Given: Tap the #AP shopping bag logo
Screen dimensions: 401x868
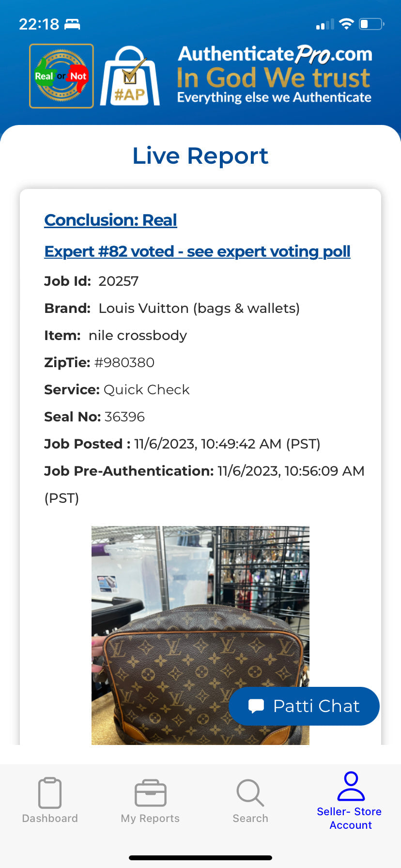Looking at the screenshot, I should click(130, 77).
